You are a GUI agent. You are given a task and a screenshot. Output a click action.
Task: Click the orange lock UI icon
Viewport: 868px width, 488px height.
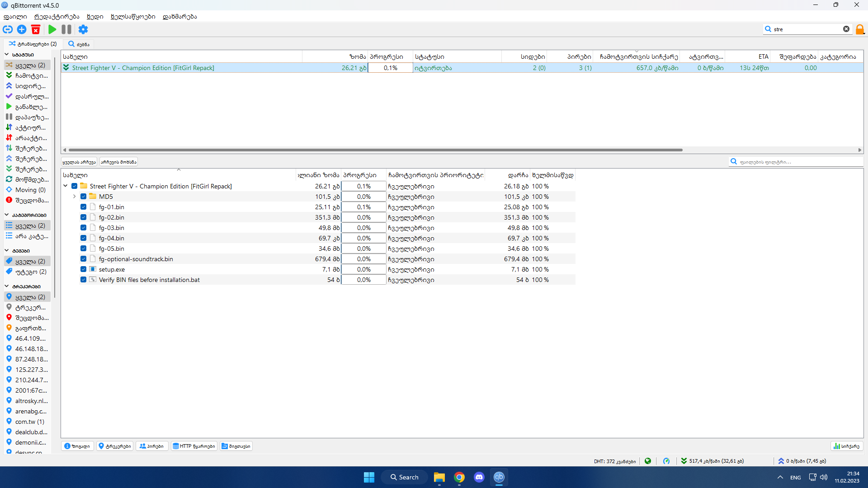[860, 29]
